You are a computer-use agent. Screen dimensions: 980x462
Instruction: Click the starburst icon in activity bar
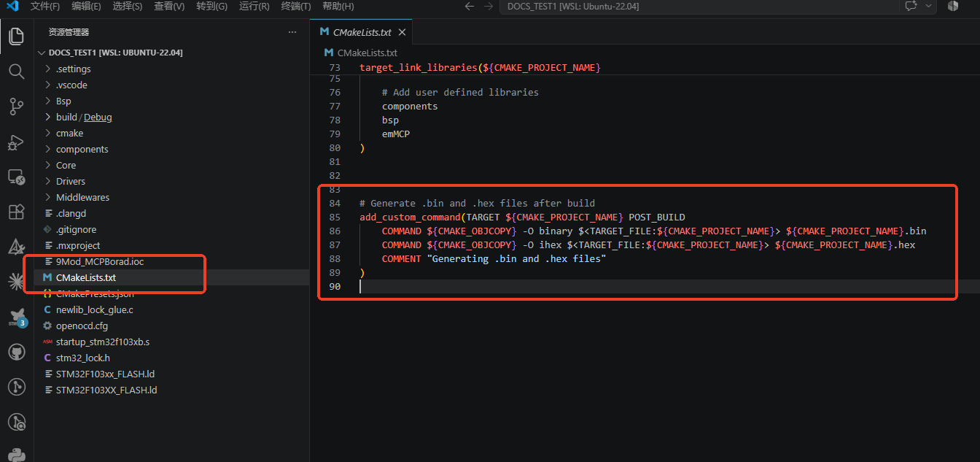click(16, 281)
